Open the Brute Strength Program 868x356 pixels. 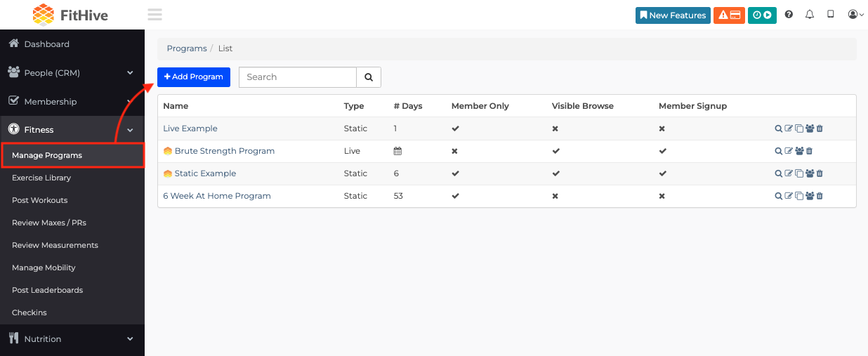pyautogui.click(x=225, y=151)
